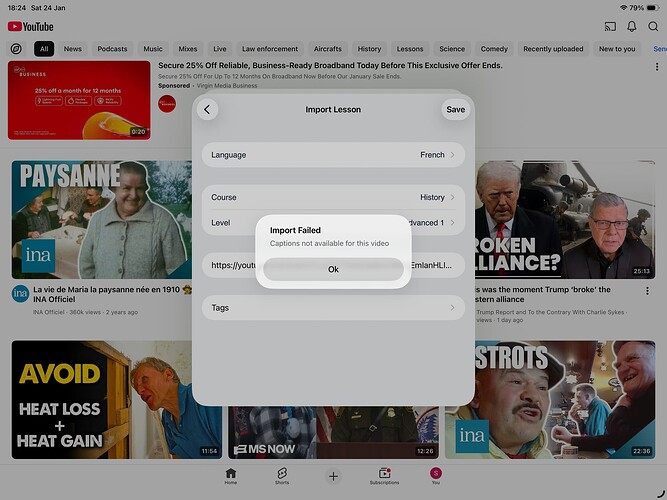Go to Home in bottom bar
The image size is (667, 500).
pyautogui.click(x=231, y=475)
